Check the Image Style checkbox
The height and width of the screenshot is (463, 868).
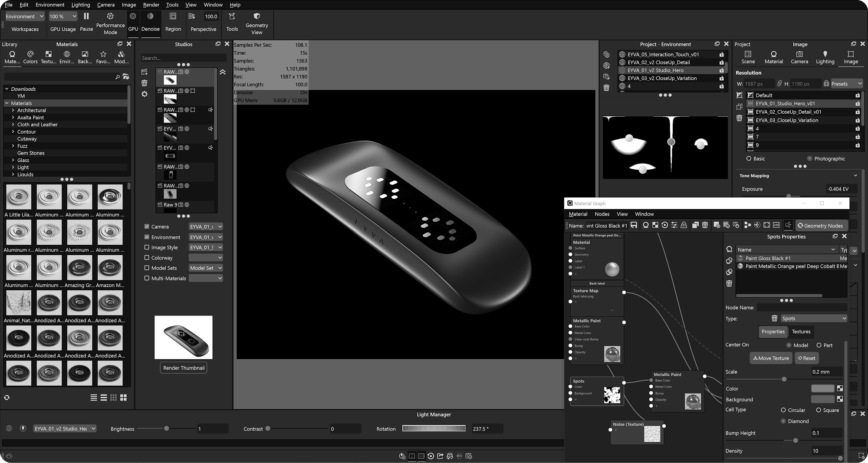(x=147, y=247)
